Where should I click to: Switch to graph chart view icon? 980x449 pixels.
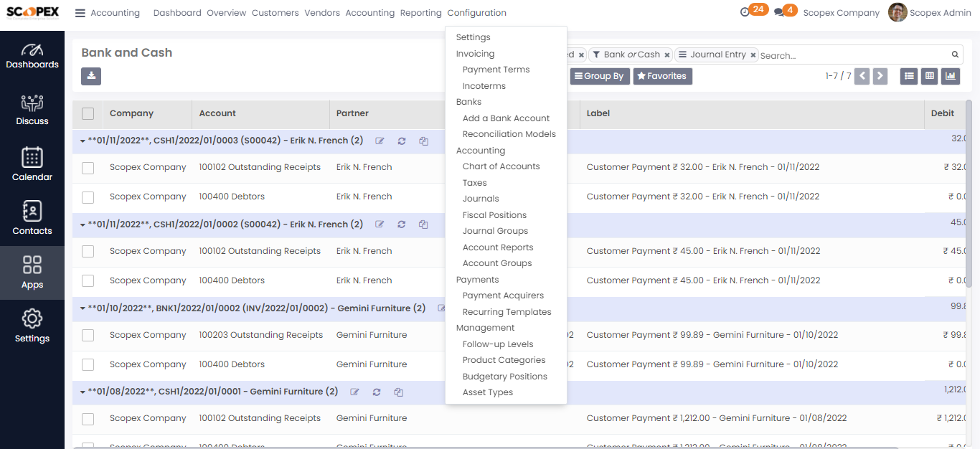(x=951, y=76)
